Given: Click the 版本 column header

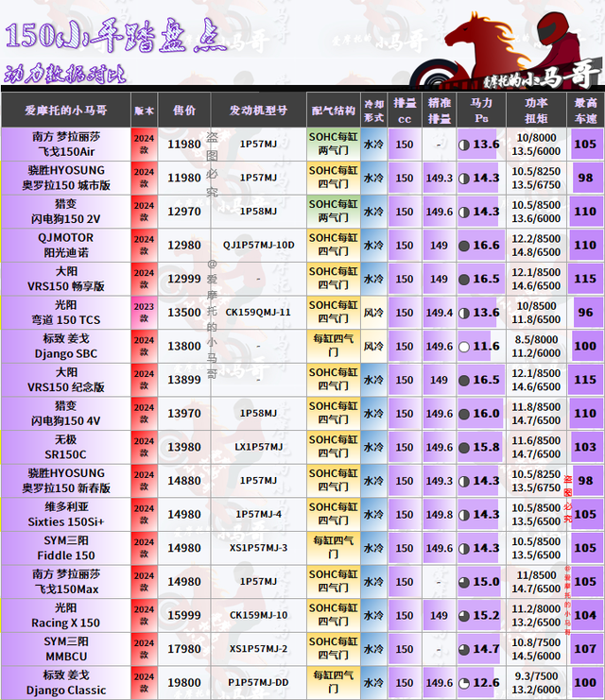Looking at the screenshot, I should click(144, 111).
